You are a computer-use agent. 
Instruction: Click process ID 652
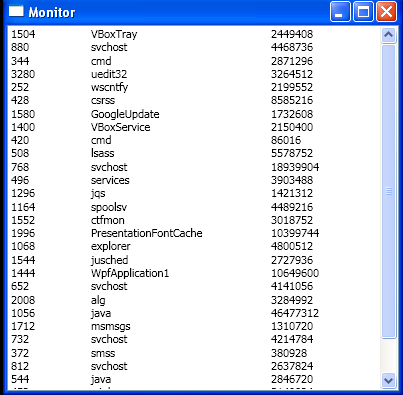click(x=20, y=286)
